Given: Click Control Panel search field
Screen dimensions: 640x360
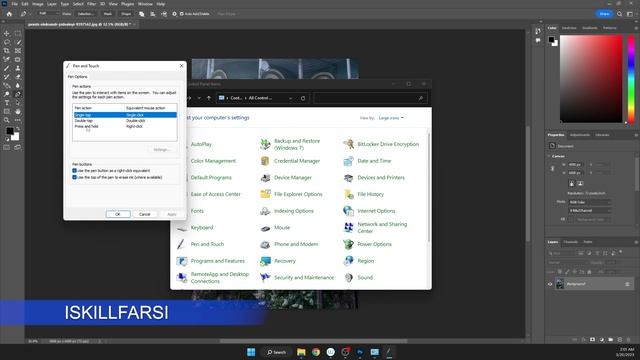Looking at the screenshot, I should [370, 98].
